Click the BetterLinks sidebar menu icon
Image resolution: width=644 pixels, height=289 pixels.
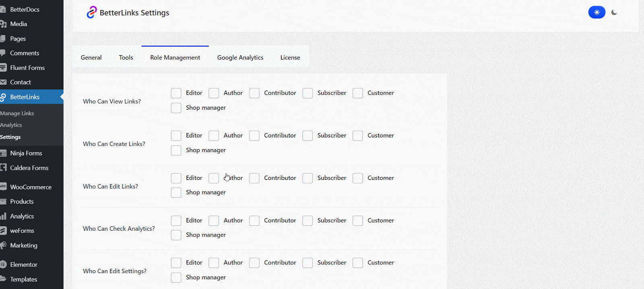click(3, 97)
